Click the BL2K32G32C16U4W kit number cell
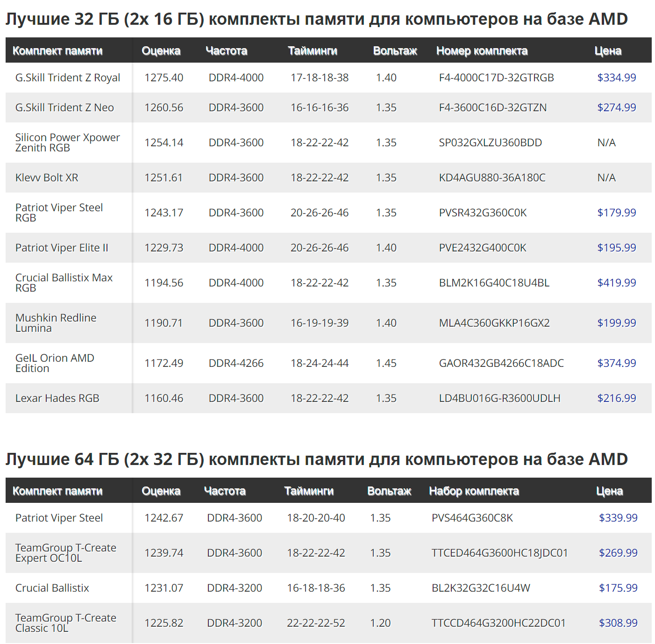The height and width of the screenshot is (644, 655). click(481, 588)
